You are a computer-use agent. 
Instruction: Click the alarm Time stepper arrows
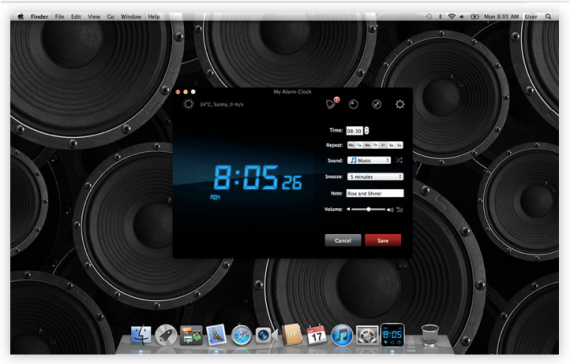click(366, 131)
